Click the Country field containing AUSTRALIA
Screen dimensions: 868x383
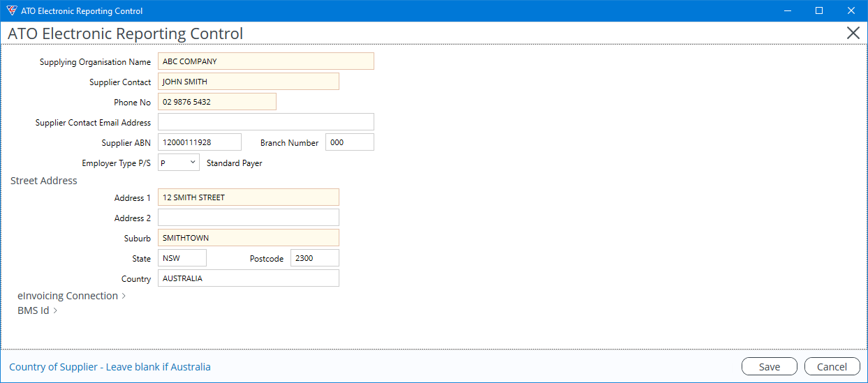click(249, 278)
